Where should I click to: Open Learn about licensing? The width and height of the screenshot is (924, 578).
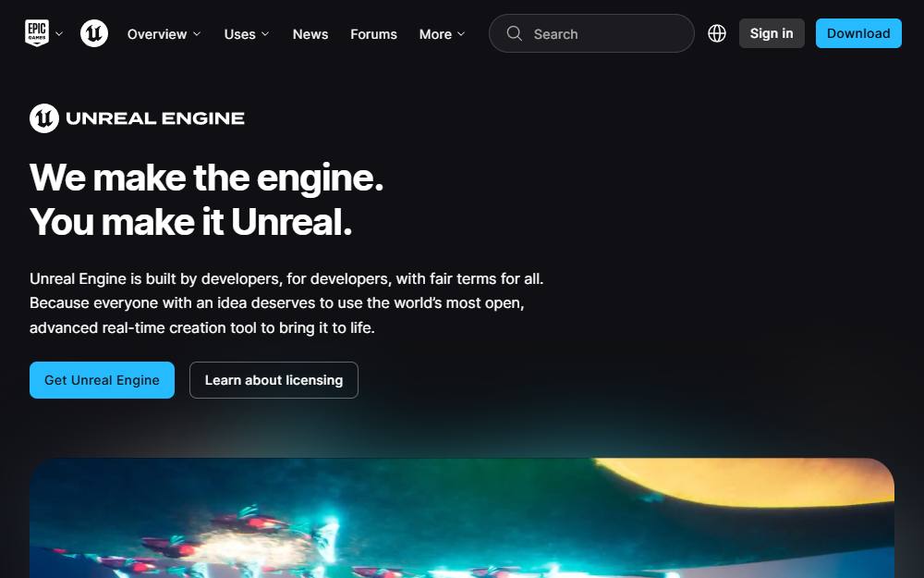pyautogui.click(x=274, y=380)
